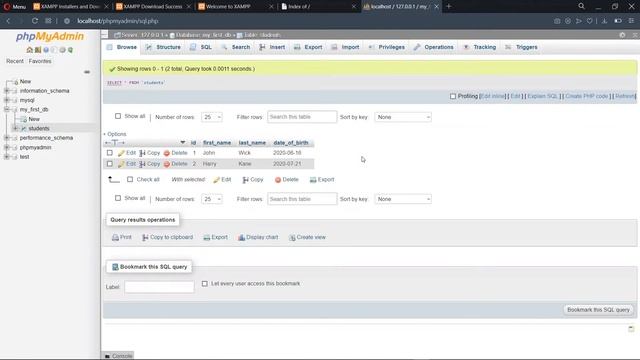Click the pencil Edit icon for Harry row

point(121,164)
